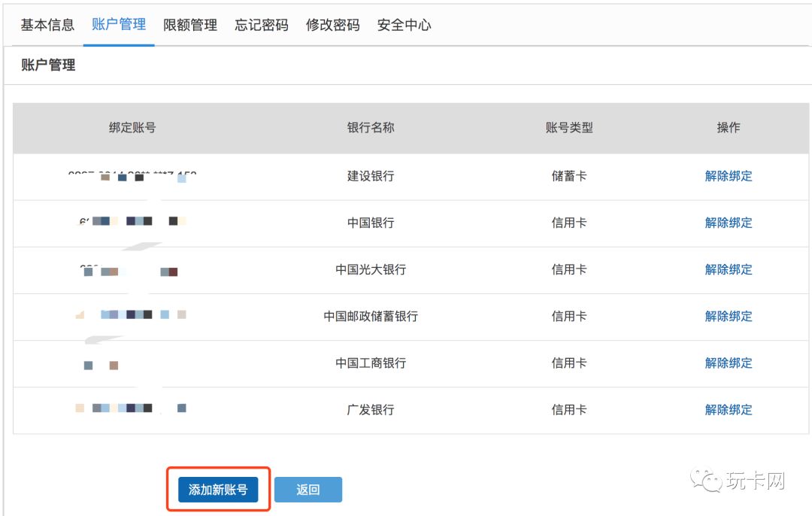Open the 安全中心 tab
This screenshot has height=516, width=812.
point(404,25)
